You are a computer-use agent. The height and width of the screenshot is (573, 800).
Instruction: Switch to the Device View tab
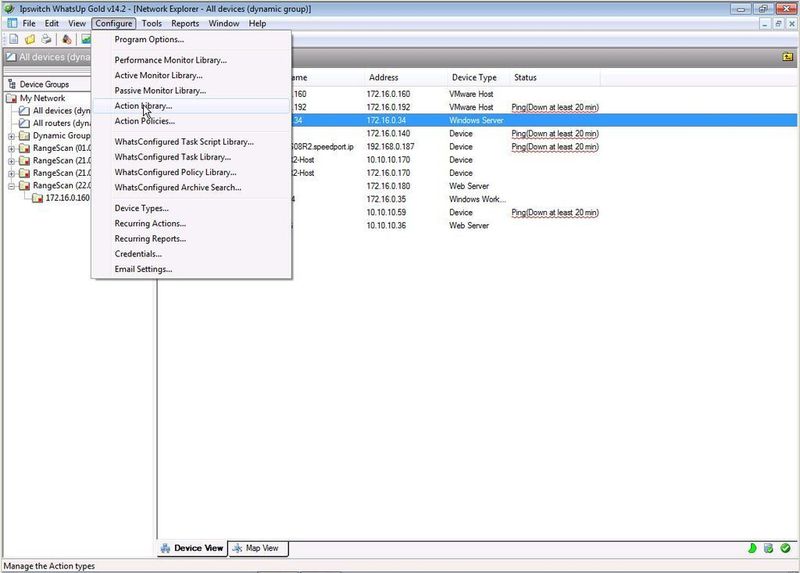point(192,549)
